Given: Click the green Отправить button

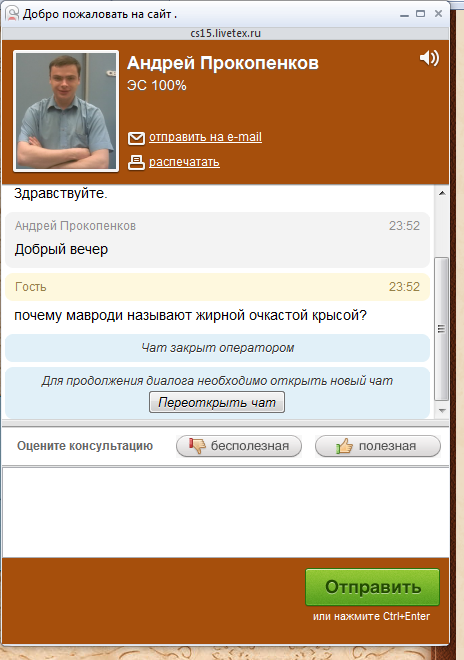Looking at the screenshot, I should [x=372, y=587].
